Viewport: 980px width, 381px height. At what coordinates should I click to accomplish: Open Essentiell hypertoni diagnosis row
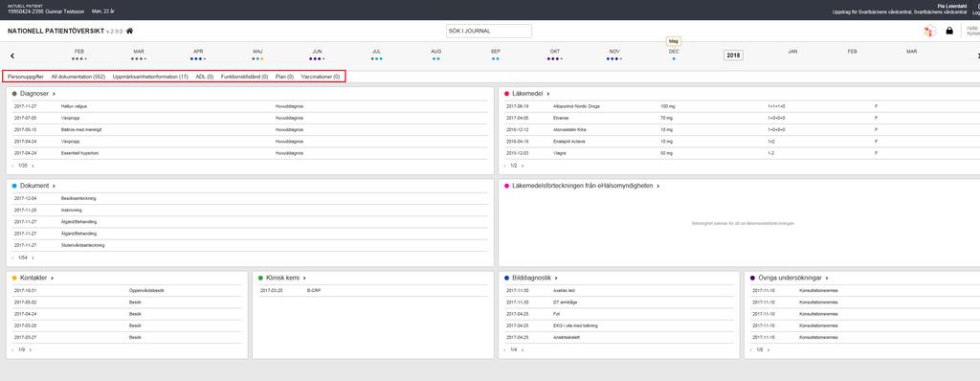250,152
